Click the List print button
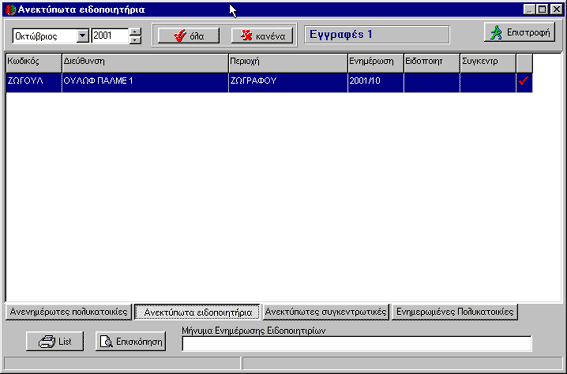567x374 pixels. tap(55, 341)
